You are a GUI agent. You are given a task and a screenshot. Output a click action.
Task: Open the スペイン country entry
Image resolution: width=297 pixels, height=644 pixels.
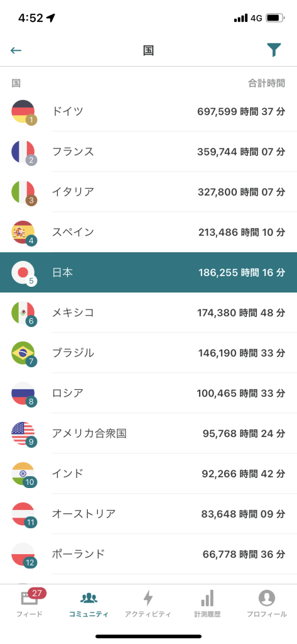click(148, 232)
